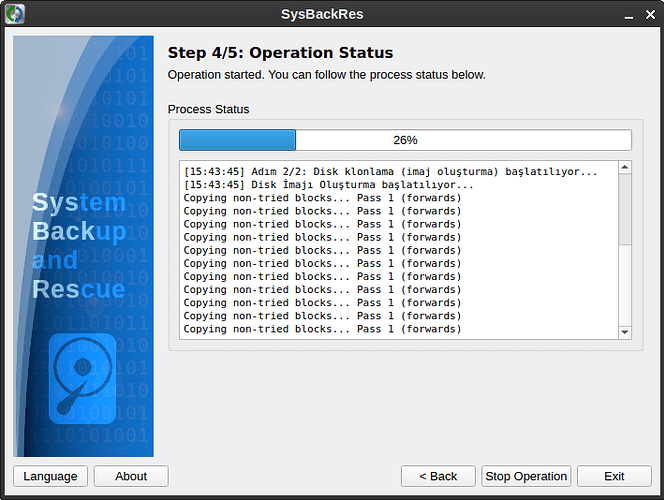Click the 26% progress bar

405,140
